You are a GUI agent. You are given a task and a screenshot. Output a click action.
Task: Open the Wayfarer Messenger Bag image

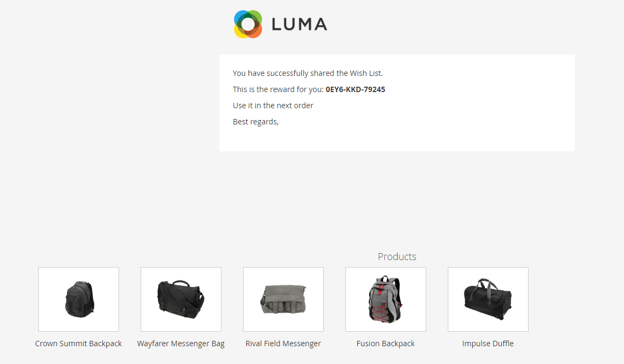coord(181,299)
